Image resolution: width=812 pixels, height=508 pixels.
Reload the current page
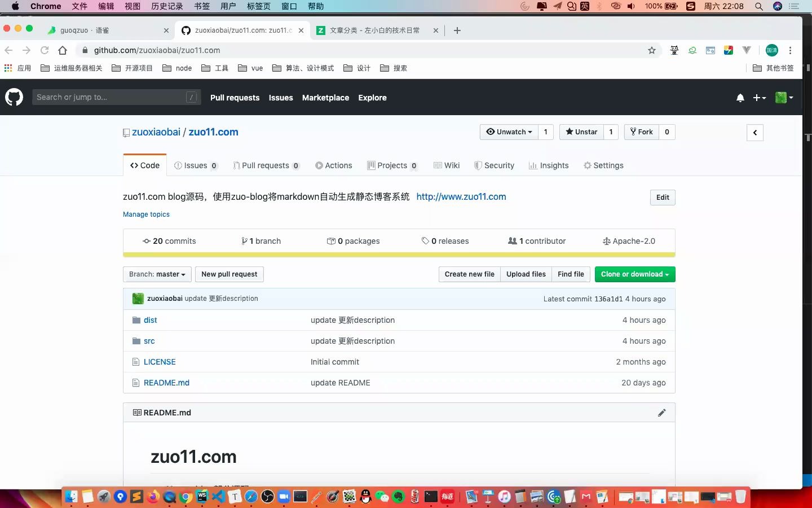pos(45,50)
